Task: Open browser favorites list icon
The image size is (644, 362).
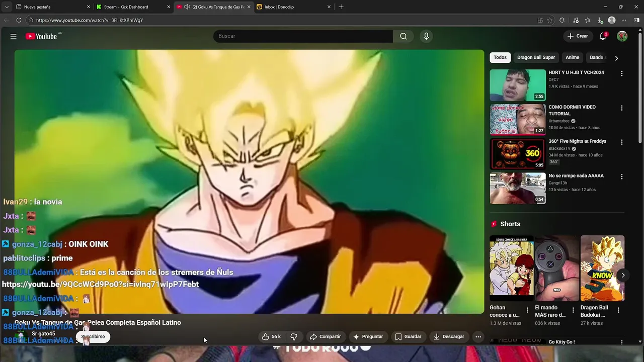Action: pyautogui.click(x=588, y=20)
